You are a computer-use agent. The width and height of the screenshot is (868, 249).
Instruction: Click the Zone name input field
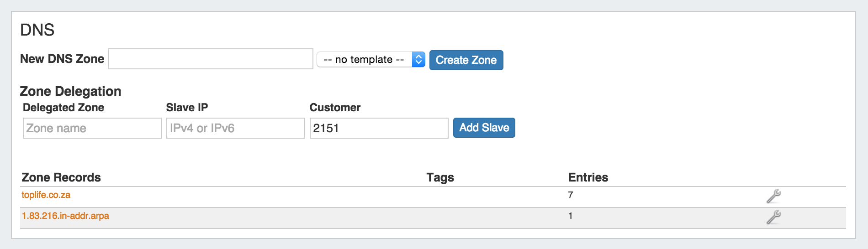click(92, 128)
